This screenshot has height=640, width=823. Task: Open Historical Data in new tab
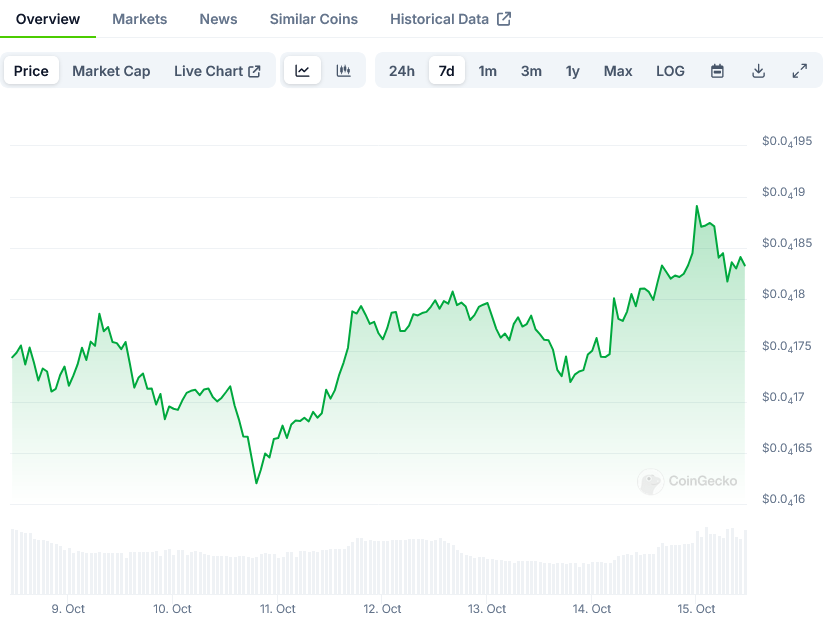pos(450,19)
